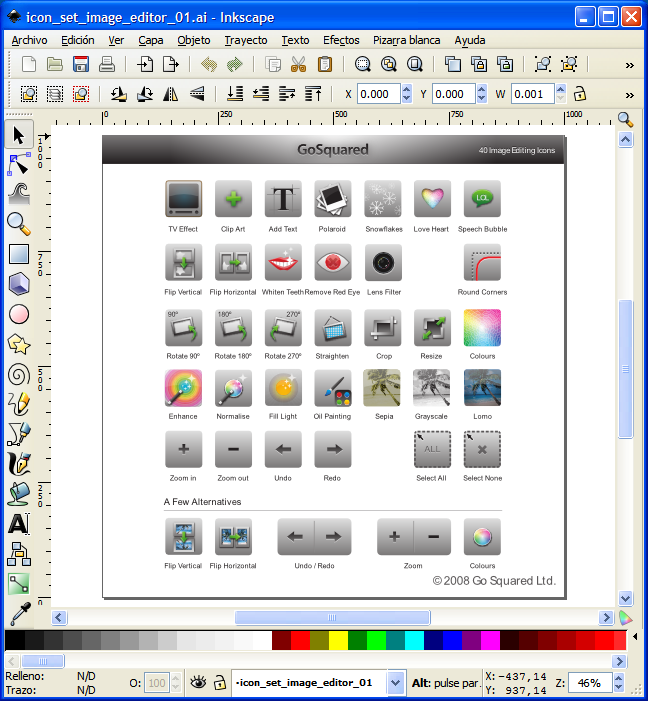Select the Calligraphy tool
Image resolution: width=648 pixels, height=701 pixels.
click(x=19, y=464)
